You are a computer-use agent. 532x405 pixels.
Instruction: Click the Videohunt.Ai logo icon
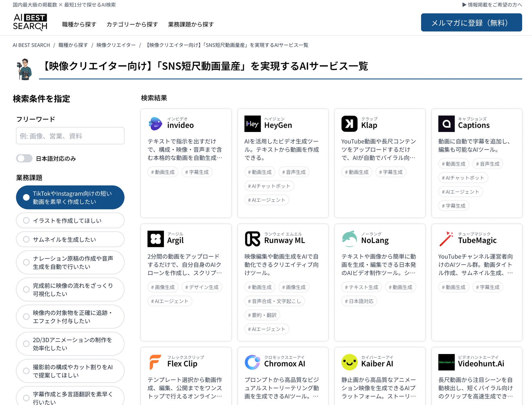tap(446, 362)
